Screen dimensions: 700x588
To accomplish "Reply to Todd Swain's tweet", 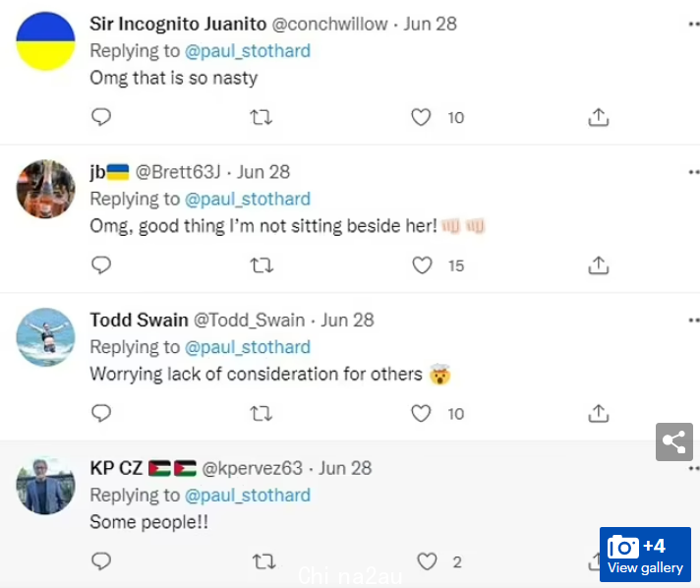I will [x=101, y=413].
